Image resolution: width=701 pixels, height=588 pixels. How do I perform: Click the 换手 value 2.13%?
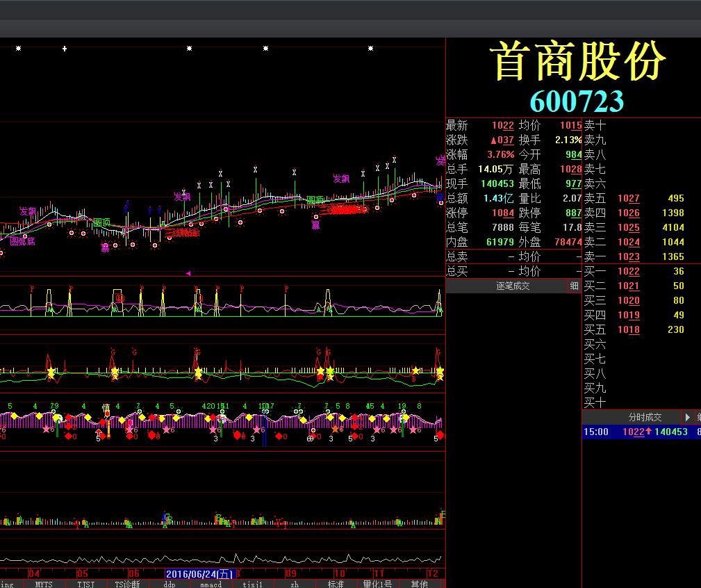click(x=568, y=140)
